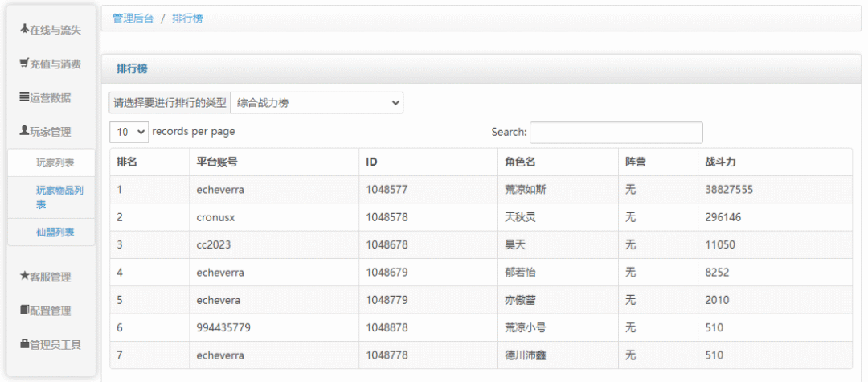Click the user icon beside 玩家管理
This screenshot has height=382, width=868.
(24, 130)
